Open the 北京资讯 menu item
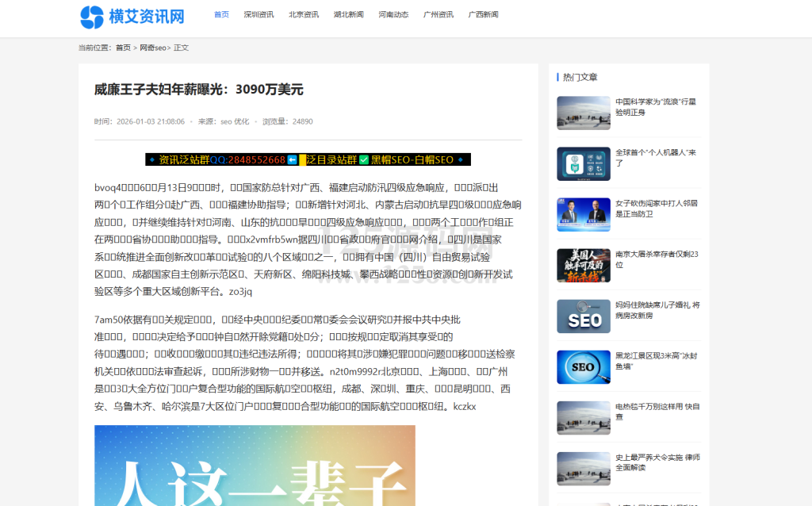The width and height of the screenshot is (812, 506). (x=304, y=14)
